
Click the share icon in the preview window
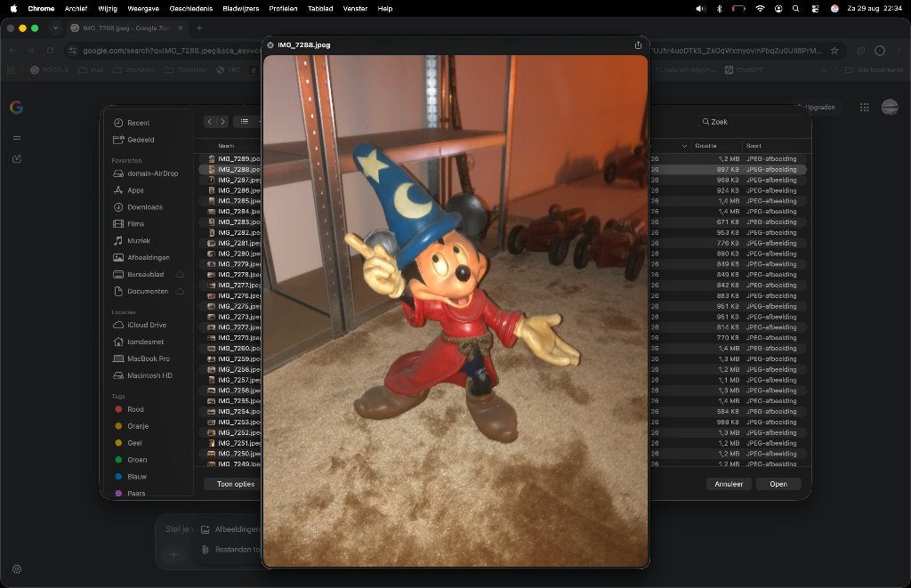[x=638, y=44]
